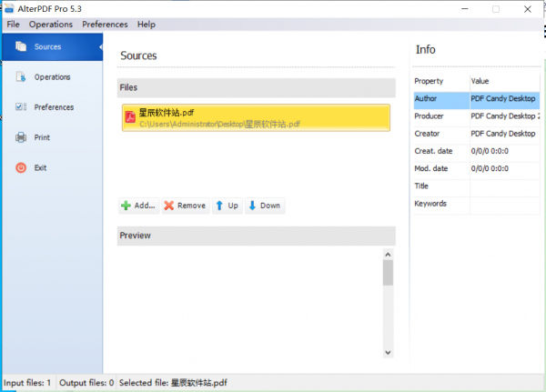The height and width of the screenshot is (392, 546).
Task: Click the green plus Add icon
Action: click(x=126, y=206)
